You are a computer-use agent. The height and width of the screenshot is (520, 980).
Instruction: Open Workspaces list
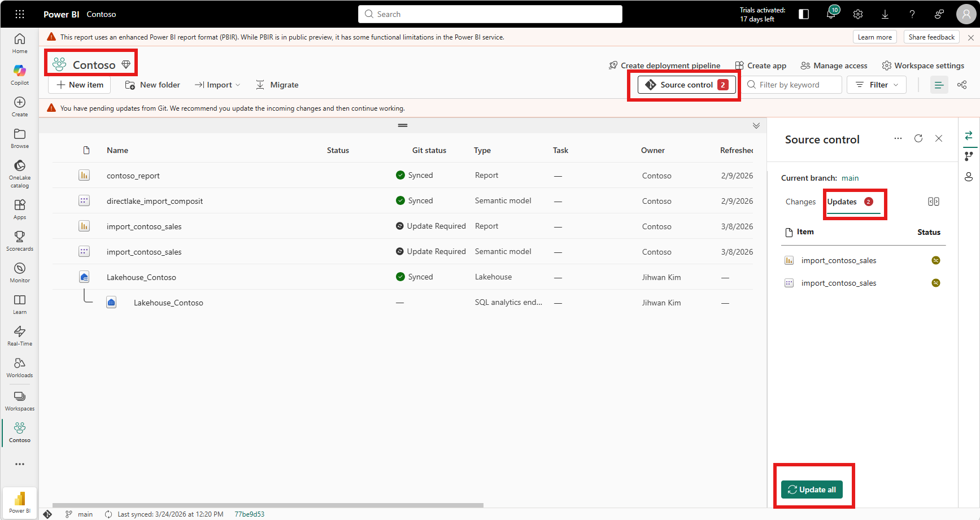pos(20,400)
